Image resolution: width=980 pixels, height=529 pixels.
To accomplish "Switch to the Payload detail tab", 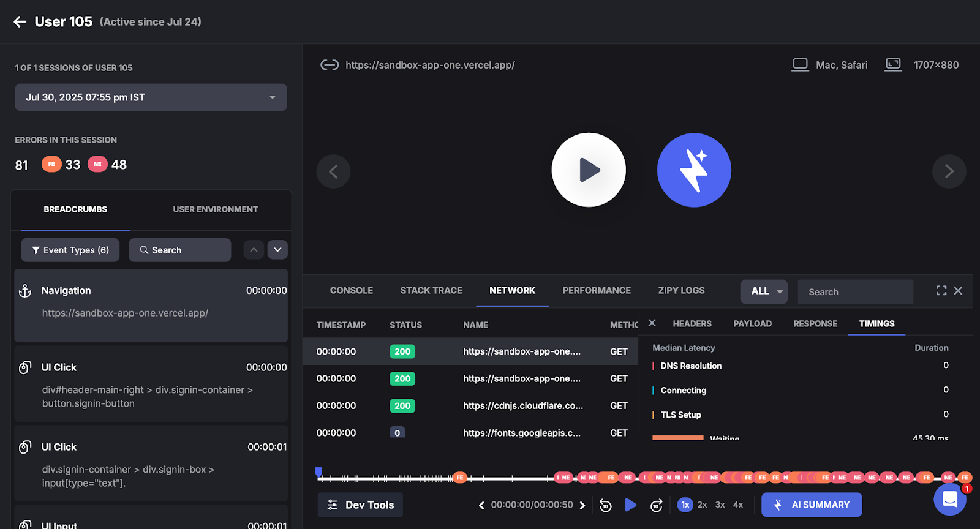I will point(753,323).
